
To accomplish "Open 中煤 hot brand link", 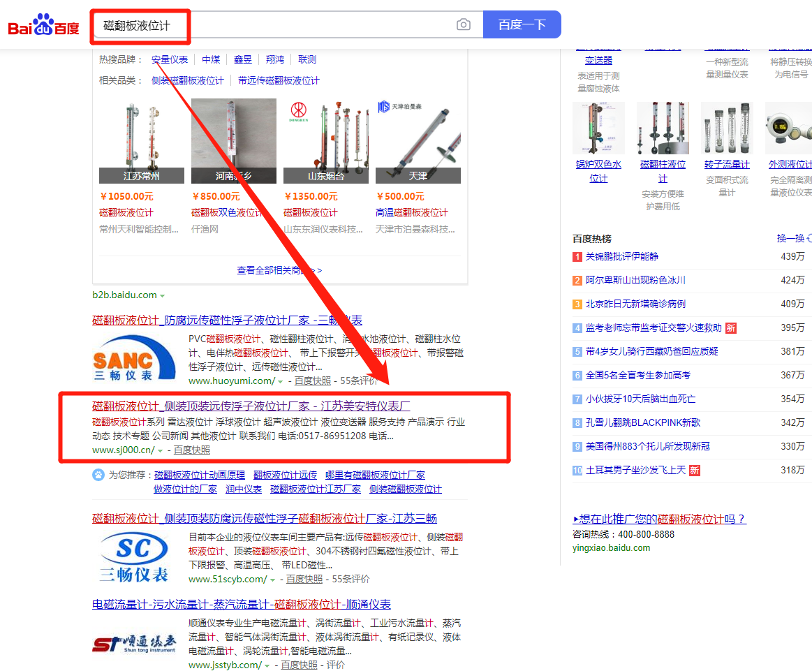I will [x=211, y=59].
